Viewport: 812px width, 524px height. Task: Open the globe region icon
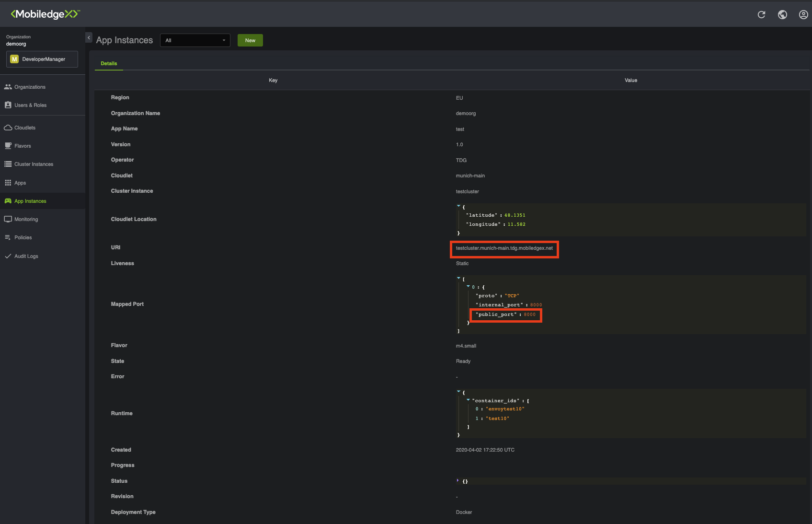pos(782,14)
